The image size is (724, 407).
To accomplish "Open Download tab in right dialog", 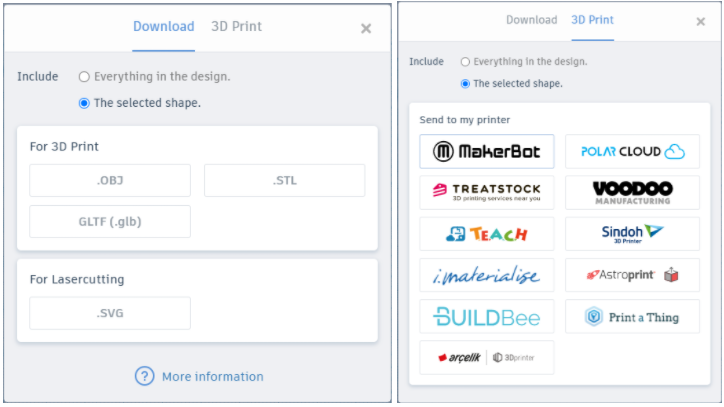I will pos(531,20).
